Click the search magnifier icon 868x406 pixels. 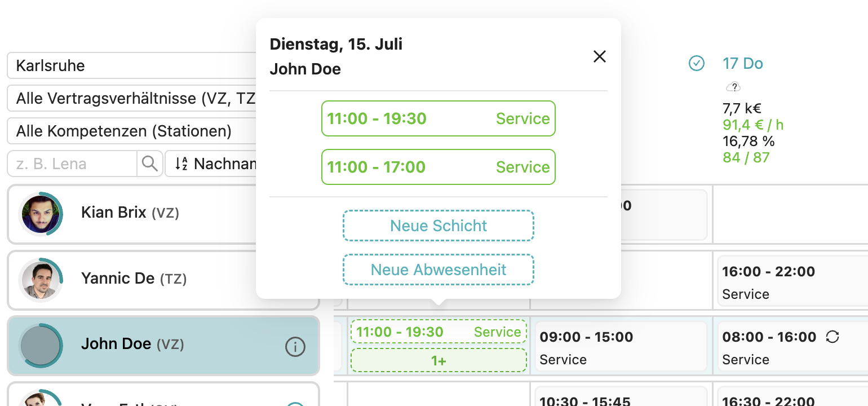tap(149, 164)
